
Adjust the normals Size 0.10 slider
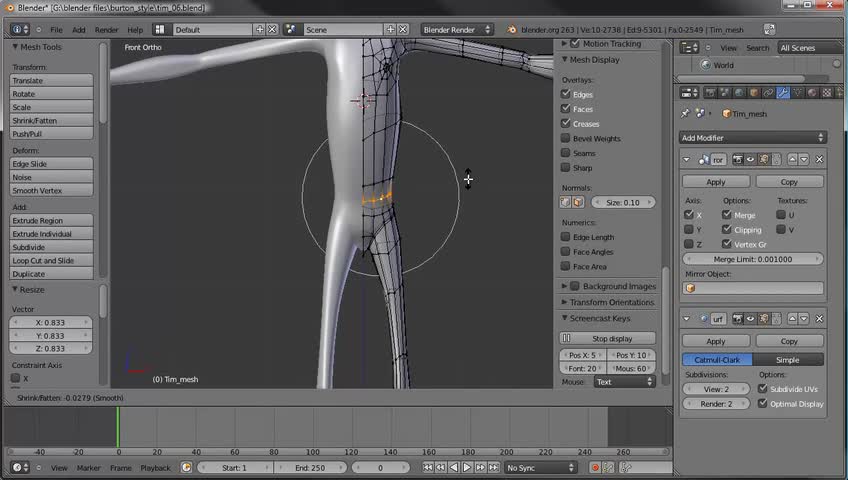point(622,202)
